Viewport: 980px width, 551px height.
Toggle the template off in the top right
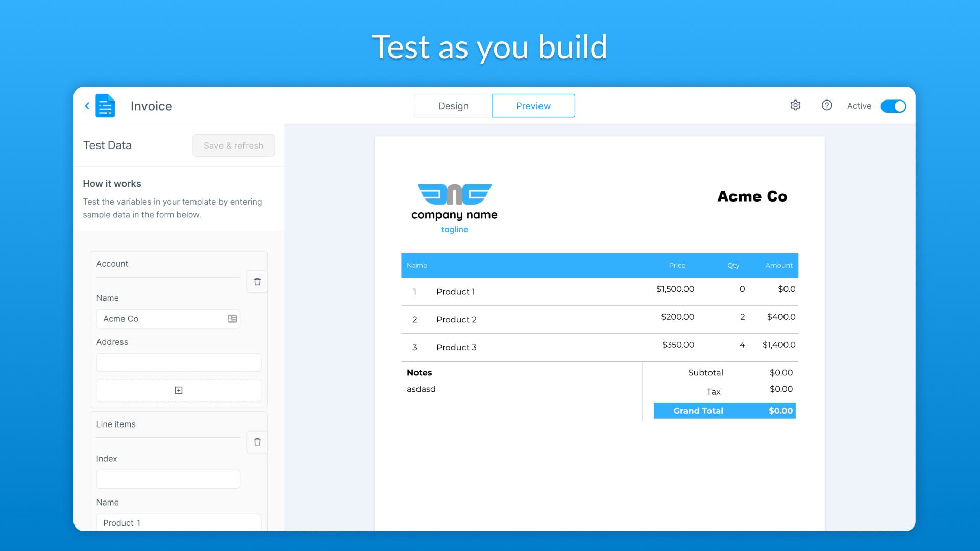893,106
